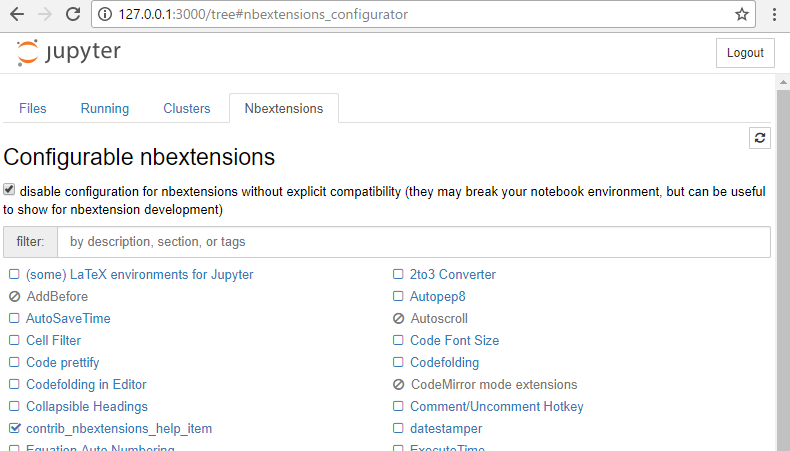Disable contrib_nbextensions_help_item checkbox
790x451 pixels.
click(14, 429)
